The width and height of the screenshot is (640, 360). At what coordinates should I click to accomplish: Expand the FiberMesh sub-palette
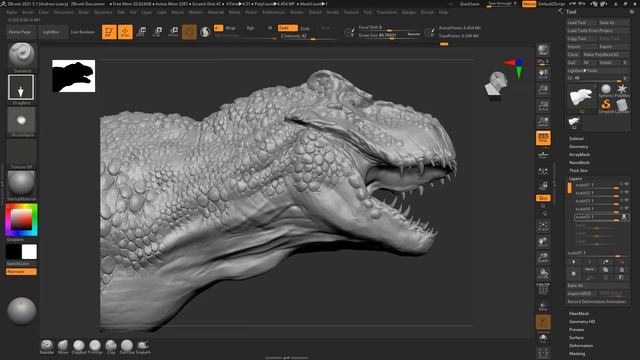click(579, 313)
